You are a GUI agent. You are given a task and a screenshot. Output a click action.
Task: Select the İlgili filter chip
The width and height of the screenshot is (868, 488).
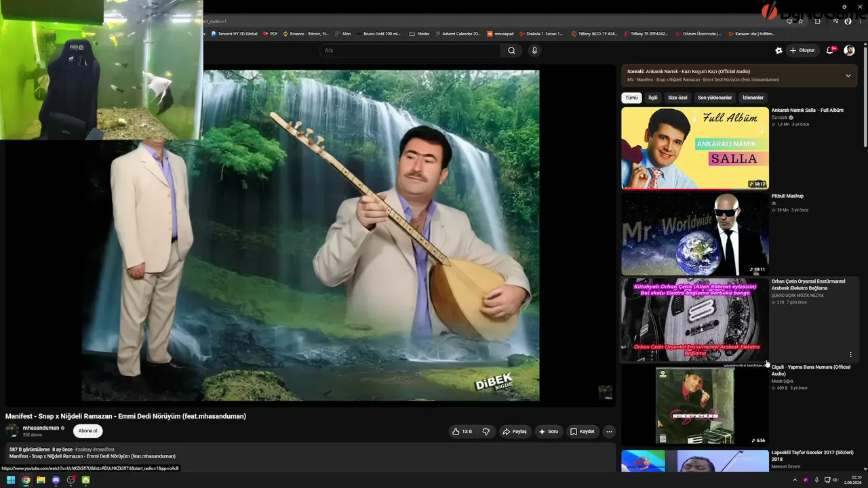click(x=652, y=98)
